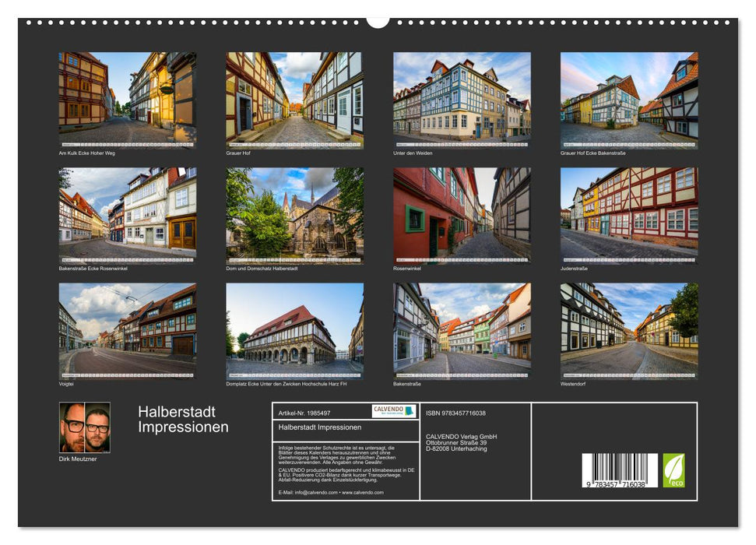Click the author portrait photo of Dirk Meutzner
The image size is (756, 545).
[83, 428]
